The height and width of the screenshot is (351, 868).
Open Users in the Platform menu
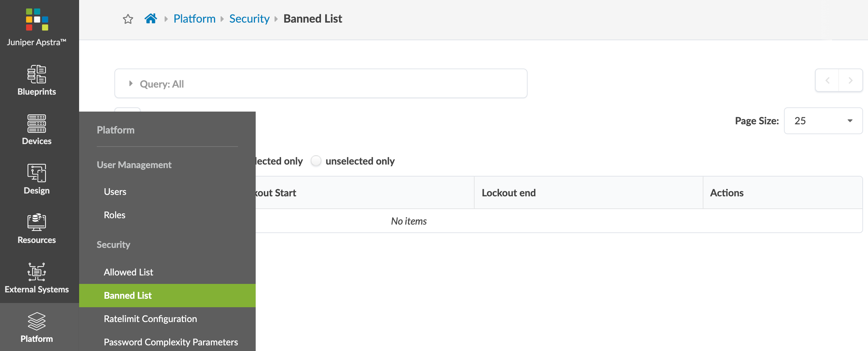pos(115,192)
